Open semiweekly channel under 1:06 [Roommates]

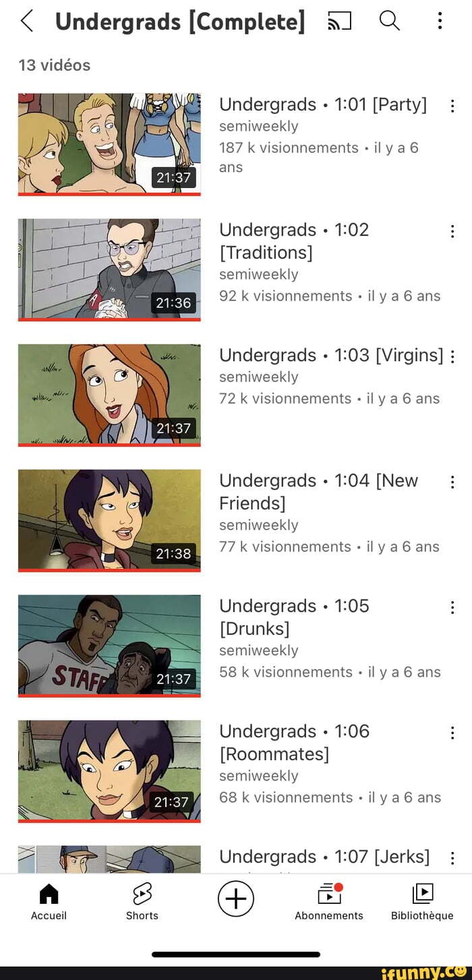259,776
